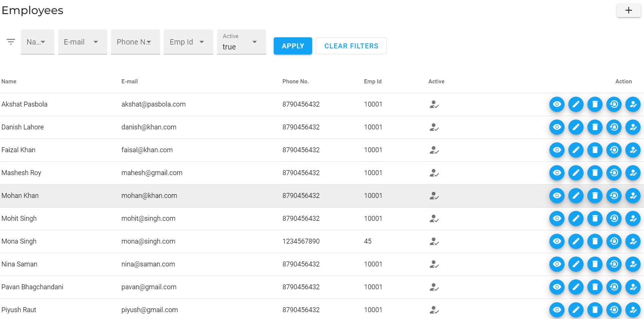This screenshot has width=644, height=319.
Task: Click the add employee plus button
Action: tap(628, 10)
